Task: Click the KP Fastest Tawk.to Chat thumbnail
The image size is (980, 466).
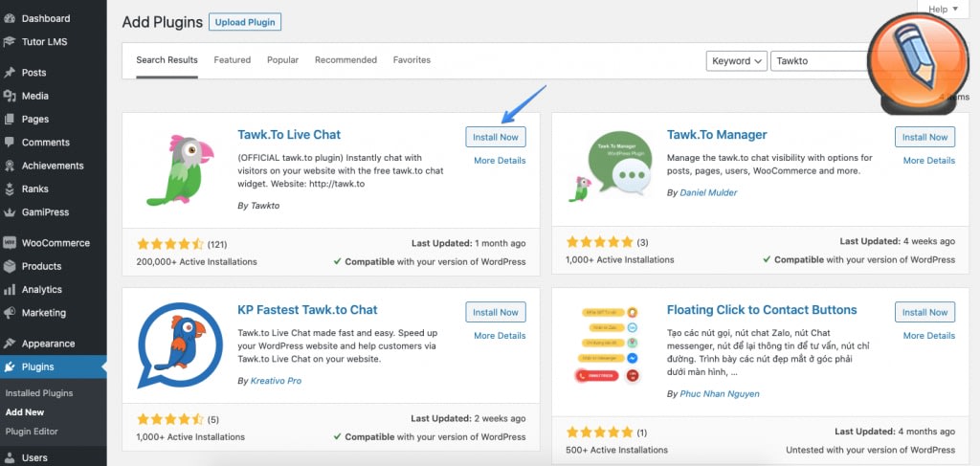Action: [x=180, y=345]
